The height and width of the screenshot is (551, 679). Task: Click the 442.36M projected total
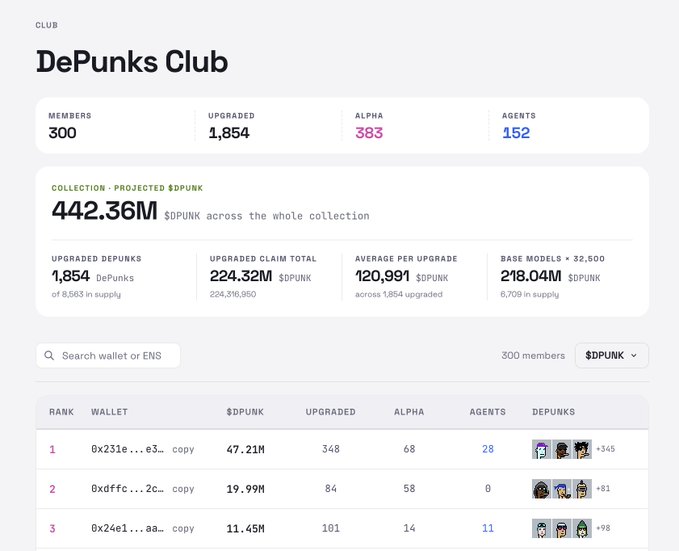(104, 211)
